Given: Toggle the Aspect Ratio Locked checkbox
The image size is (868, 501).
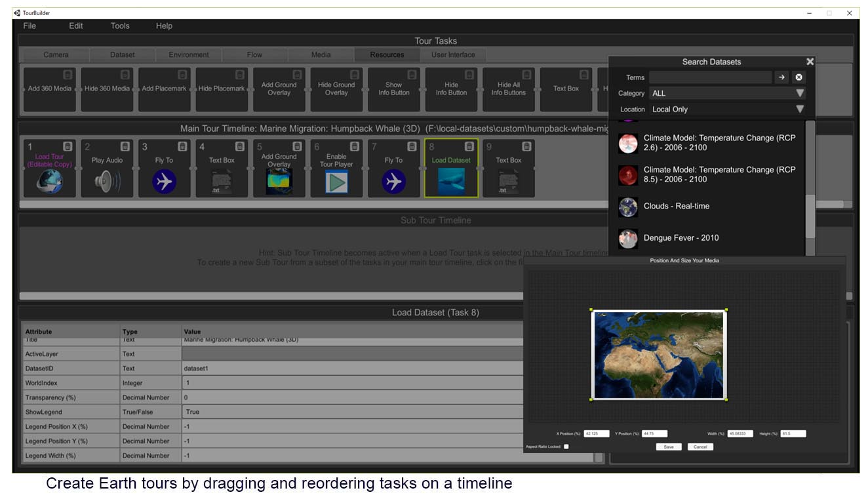Looking at the screenshot, I should click(566, 447).
